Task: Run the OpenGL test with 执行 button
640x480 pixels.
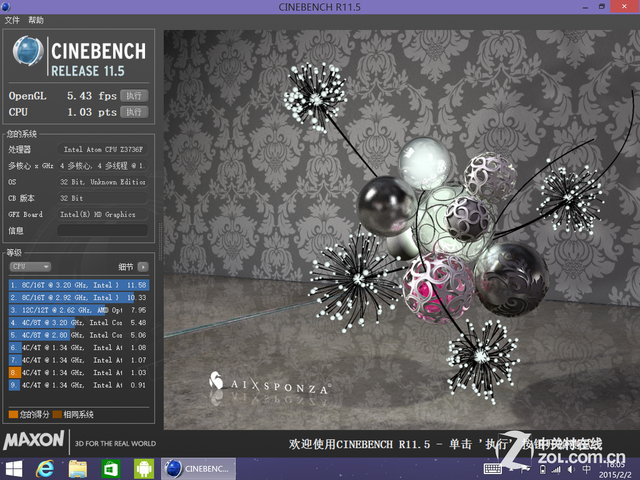Action: click(134, 96)
